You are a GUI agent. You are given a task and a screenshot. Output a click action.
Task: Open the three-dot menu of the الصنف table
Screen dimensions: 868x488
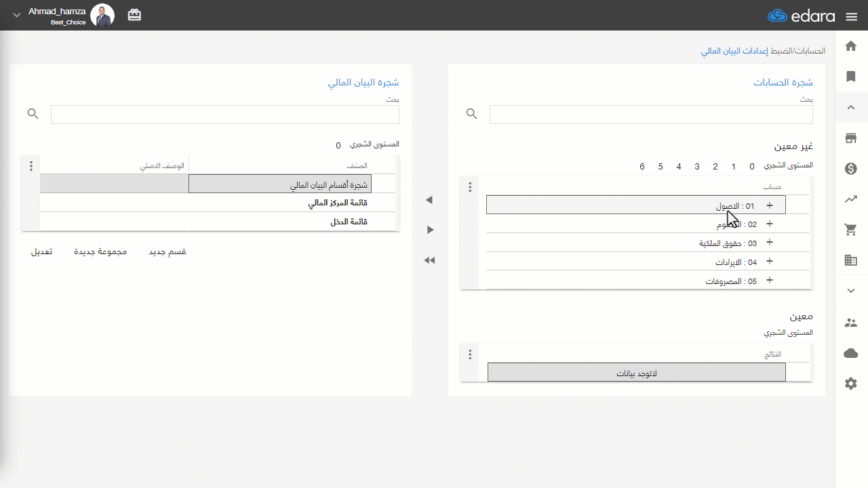click(x=31, y=166)
